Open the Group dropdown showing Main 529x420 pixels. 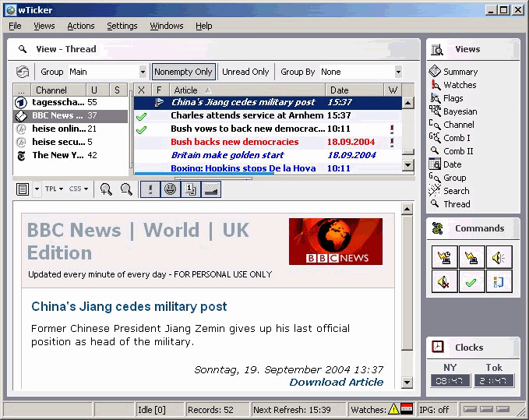[143, 72]
